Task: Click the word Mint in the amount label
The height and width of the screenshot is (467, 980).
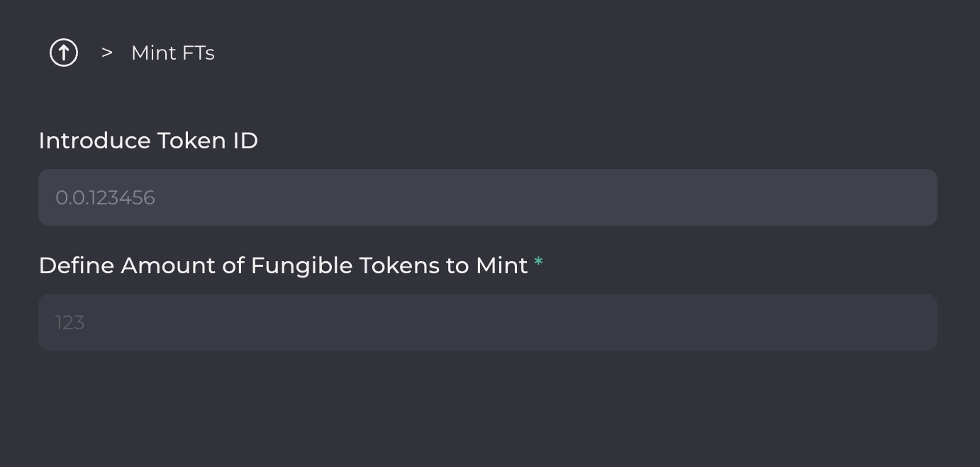Action: (x=501, y=265)
